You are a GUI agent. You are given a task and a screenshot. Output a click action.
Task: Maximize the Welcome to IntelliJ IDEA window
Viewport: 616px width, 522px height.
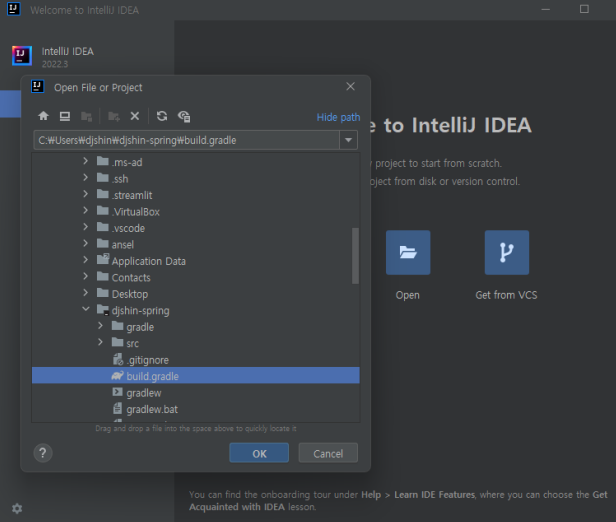pos(584,9)
